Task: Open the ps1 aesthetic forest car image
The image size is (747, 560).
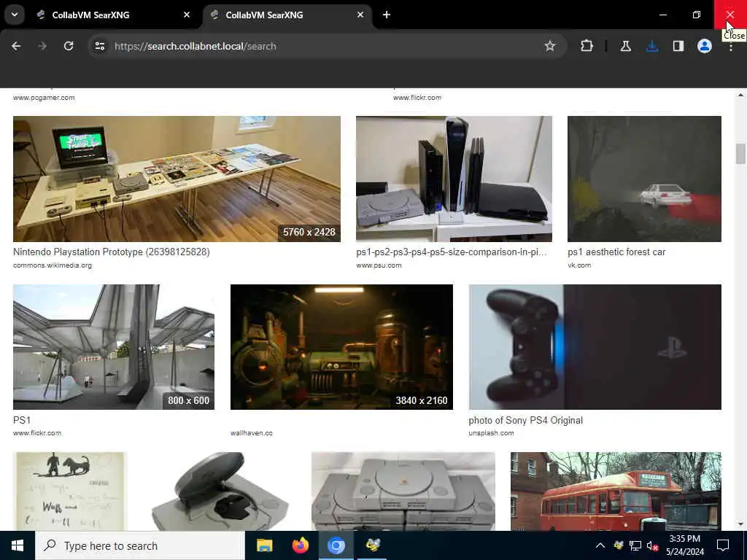Action: pos(644,179)
